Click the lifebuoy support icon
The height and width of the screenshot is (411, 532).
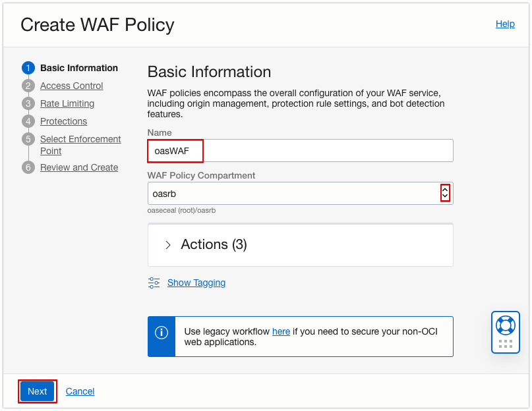click(x=505, y=324)
